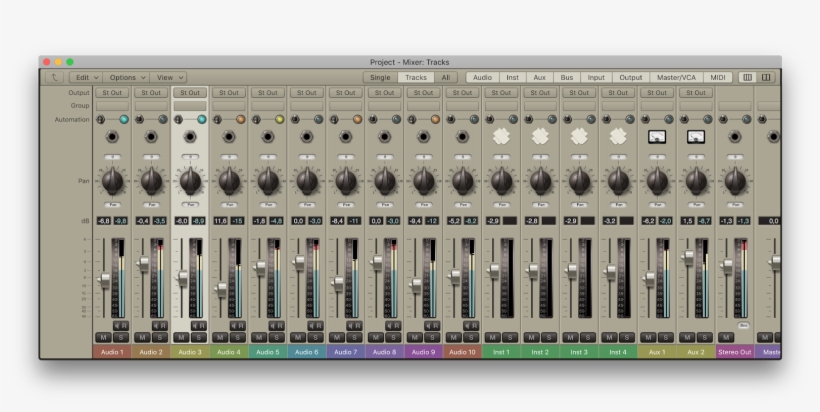Toggle the Audio channel filter button
The width and height of the screenshot is (820, 412).
click(x=482, y=77)
